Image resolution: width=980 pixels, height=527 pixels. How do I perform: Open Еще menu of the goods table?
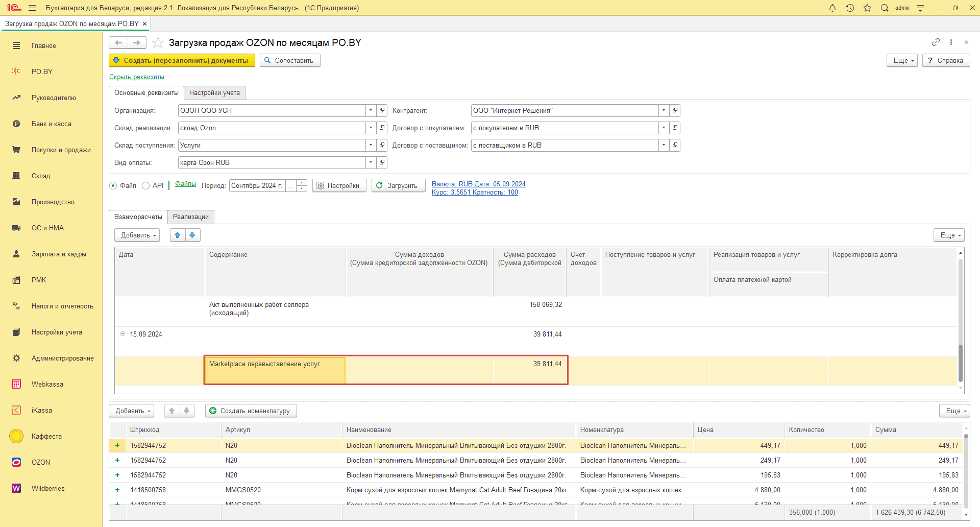coord(954,411)
